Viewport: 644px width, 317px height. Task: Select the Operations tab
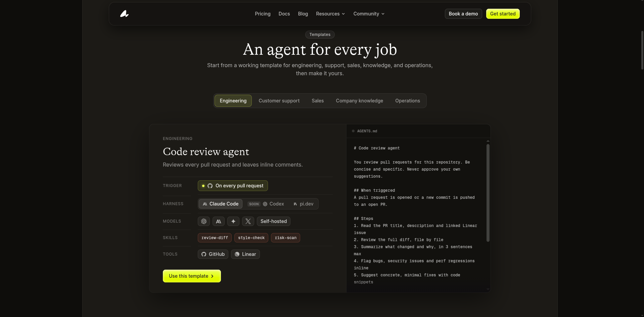click(x=408, y=101)
